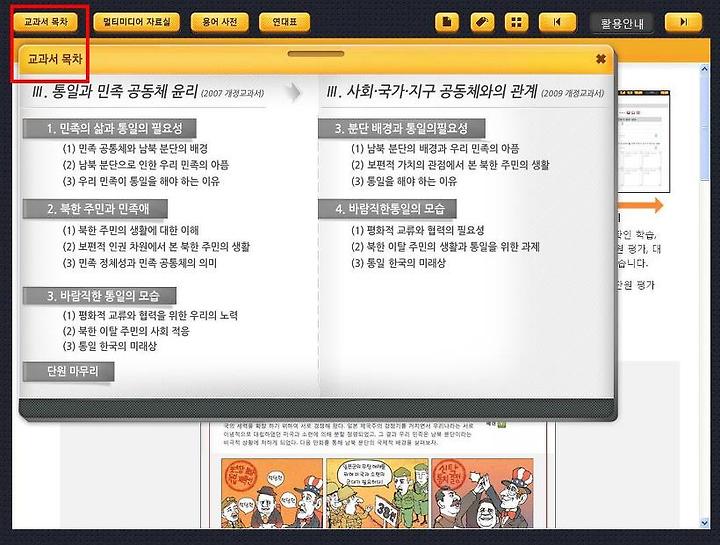Open (3) 통일 한국의 미래상 in right column

click(x=399, y=263)
